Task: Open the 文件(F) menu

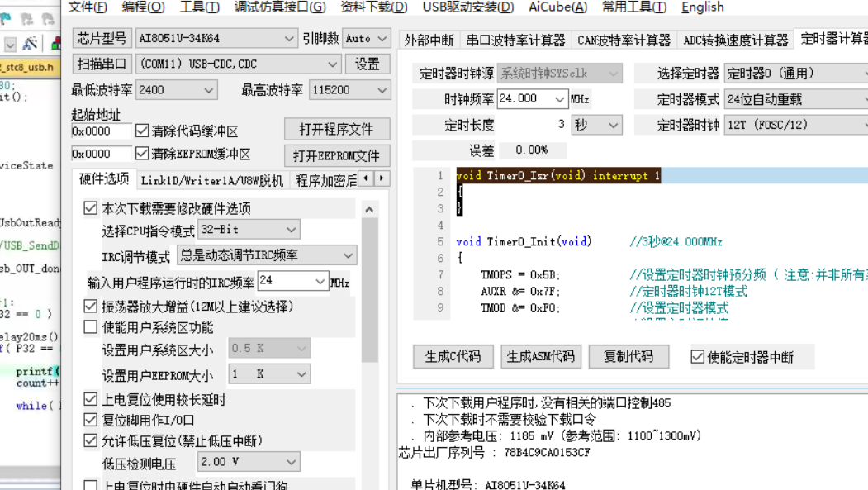Action: click(88, 7)
